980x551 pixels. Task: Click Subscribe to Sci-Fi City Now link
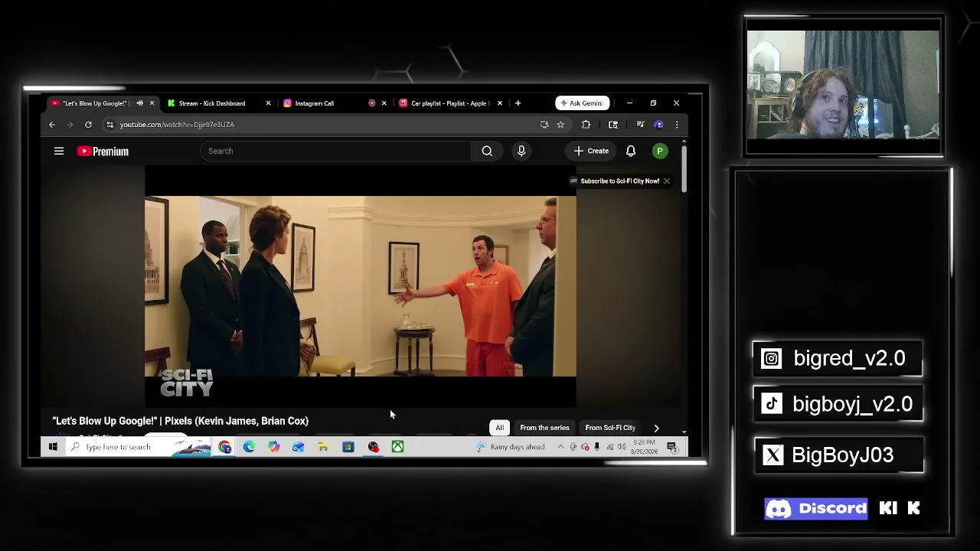619,181
